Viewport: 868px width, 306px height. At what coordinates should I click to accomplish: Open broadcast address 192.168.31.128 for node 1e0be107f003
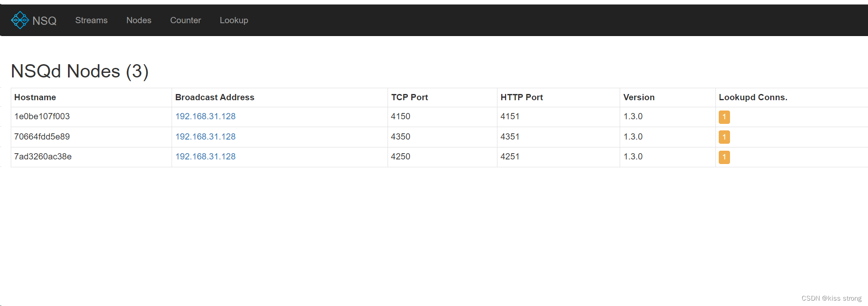205,116
